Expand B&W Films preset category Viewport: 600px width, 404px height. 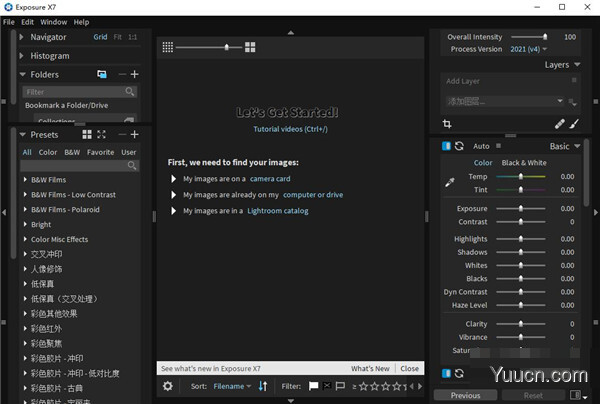click(25, 179)
